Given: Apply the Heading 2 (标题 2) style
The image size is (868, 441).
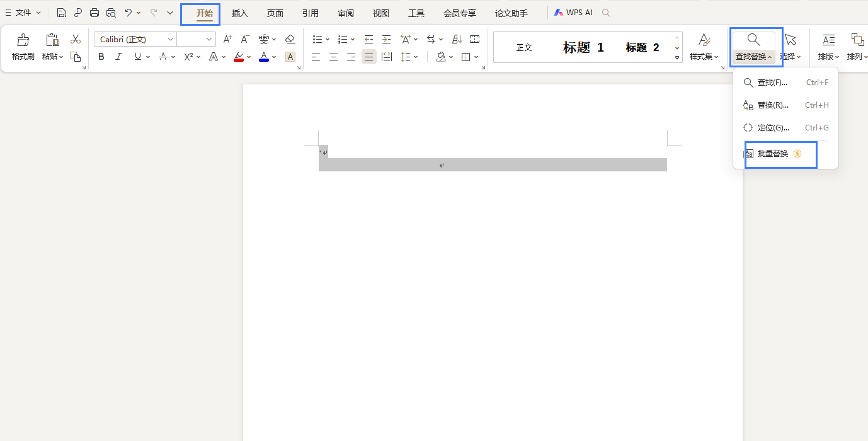Looking at the screenshot, I should (x=642, y=47).
